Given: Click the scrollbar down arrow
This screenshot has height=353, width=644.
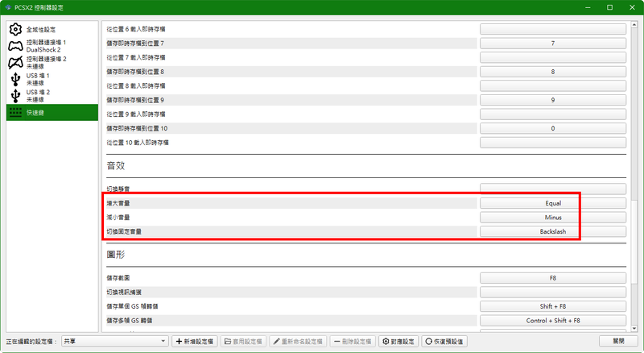Looking at the screenshot, I should pos(634,328).
